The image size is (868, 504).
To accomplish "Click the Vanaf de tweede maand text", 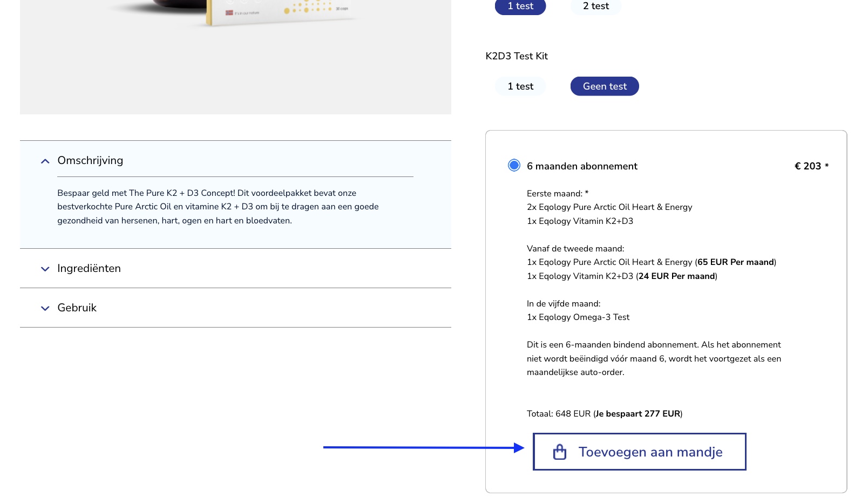I will (575, 249).
